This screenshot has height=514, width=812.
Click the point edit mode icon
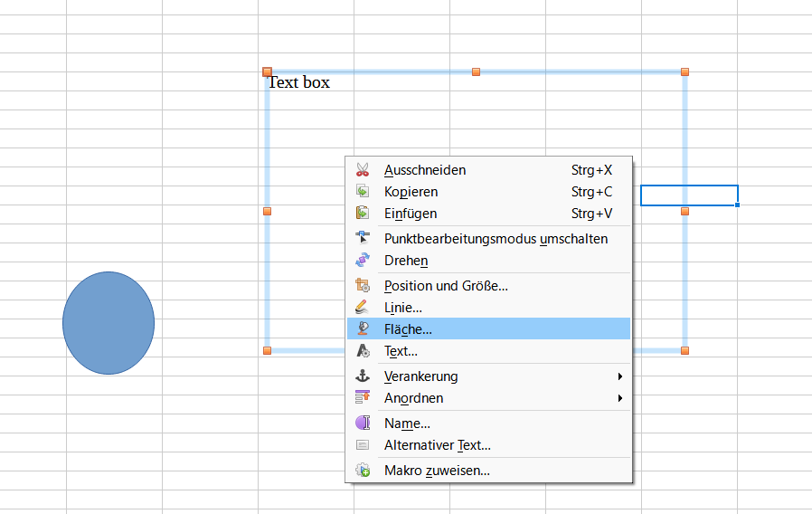(x=363, y=238)
